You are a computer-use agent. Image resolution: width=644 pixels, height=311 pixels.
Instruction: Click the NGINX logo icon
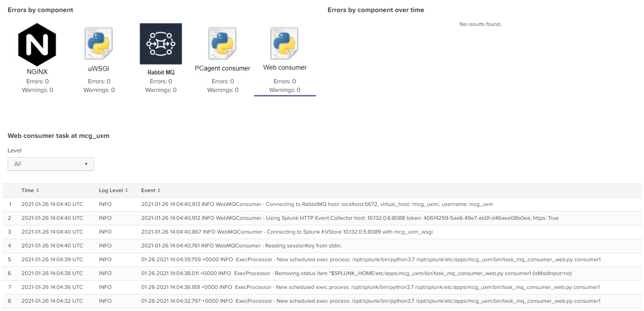[37, 45]
